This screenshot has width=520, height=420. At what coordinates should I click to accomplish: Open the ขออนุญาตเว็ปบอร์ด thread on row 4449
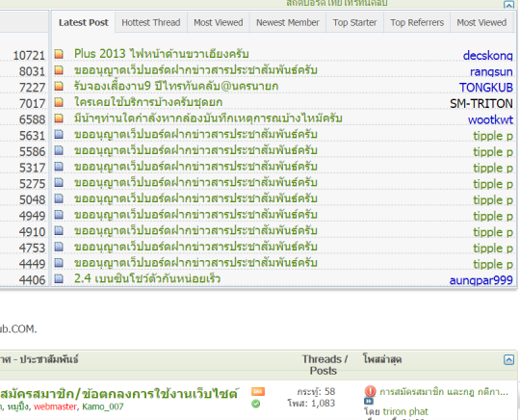click(x=195, y=263)
